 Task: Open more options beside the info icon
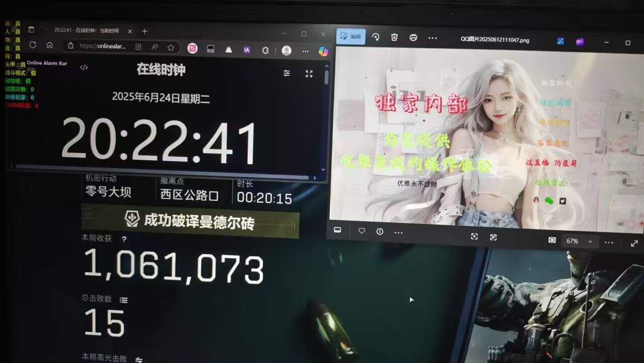(398, 233)
